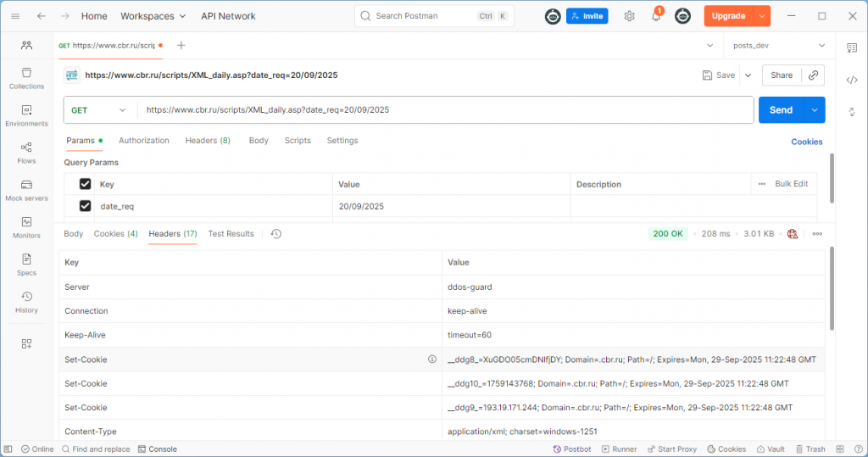This screenshot has height=457, width=868.
Task: Open the right sidebar documentation icon
Action: click(x=852, y=48)
